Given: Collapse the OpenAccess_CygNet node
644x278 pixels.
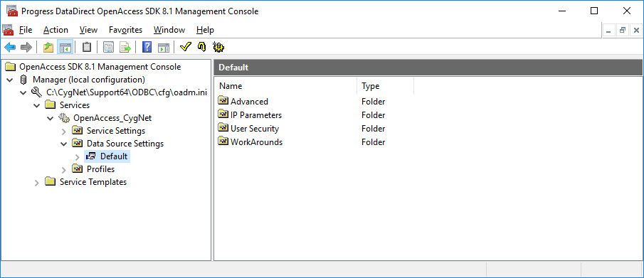Looking at the screenshot, I should [x=51, y=118].
